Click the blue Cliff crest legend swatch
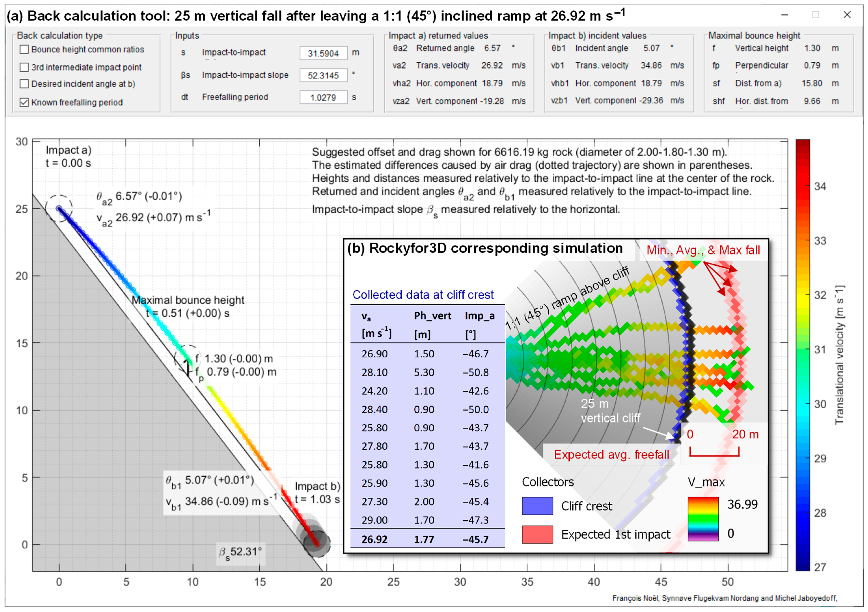The image size is (868, 612). pyautogui.click(x=537, y=506)
